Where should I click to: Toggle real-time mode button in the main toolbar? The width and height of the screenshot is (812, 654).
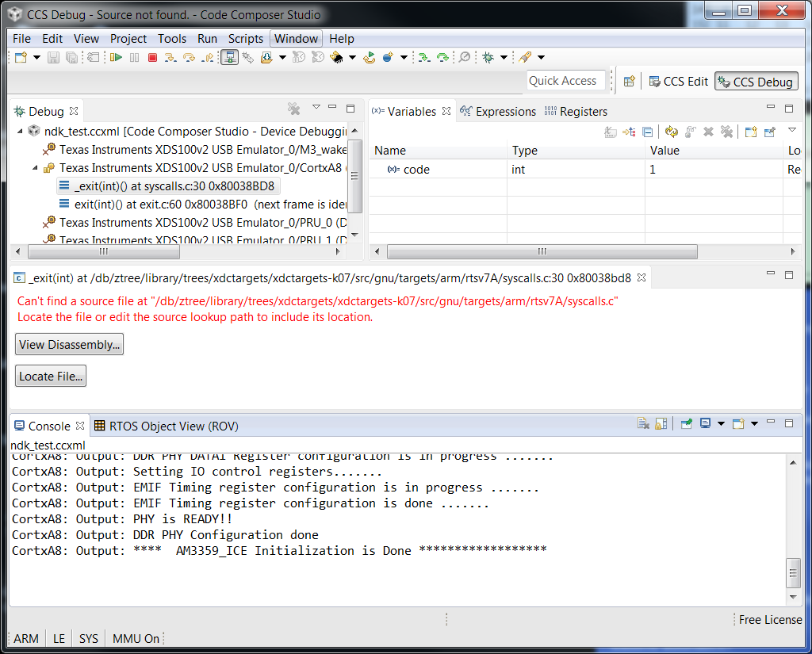pyautogui.click(x=229, y=57)
